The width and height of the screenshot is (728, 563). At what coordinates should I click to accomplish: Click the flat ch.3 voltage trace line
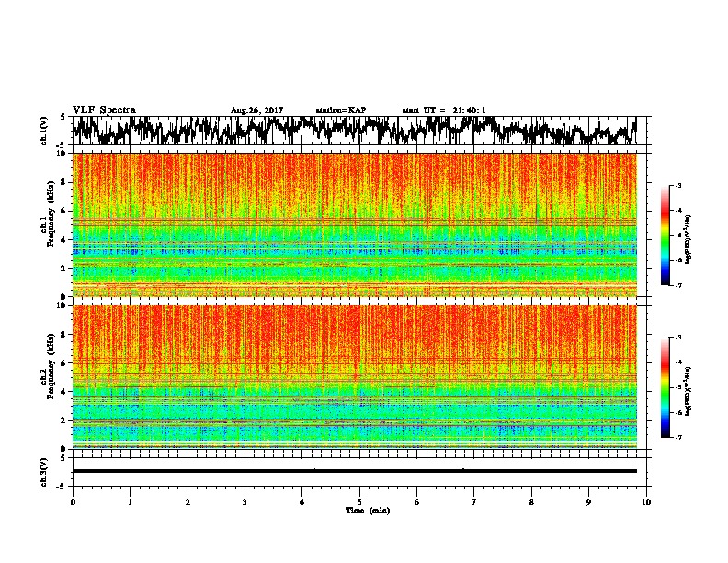[355, 471]
